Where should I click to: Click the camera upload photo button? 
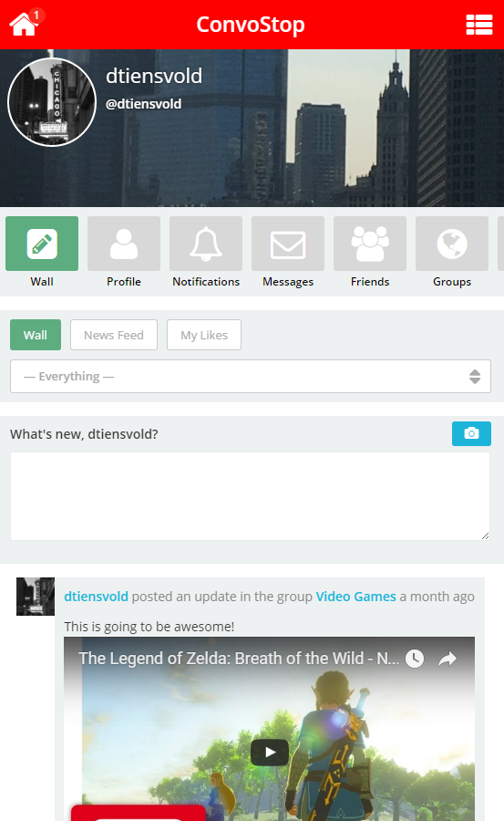(x=471, y=433)
